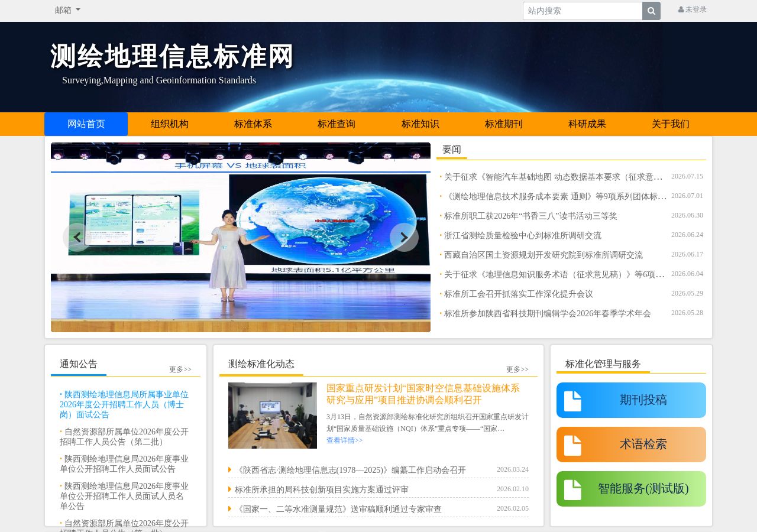Click date text 2026.07.15

[687, 176]
